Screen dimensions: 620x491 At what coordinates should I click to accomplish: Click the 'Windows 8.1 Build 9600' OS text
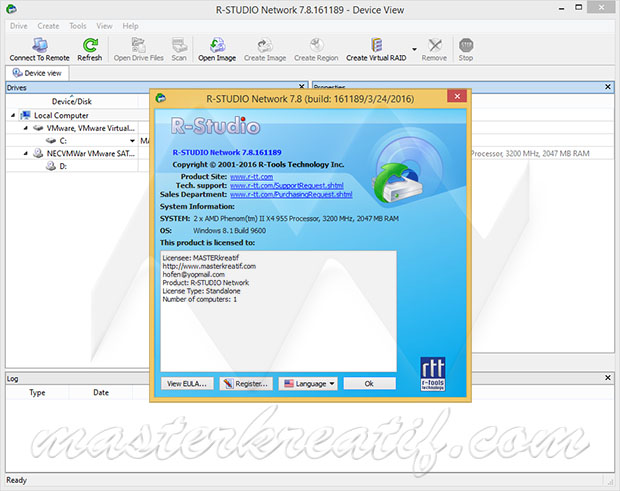[x=229, y=230]
